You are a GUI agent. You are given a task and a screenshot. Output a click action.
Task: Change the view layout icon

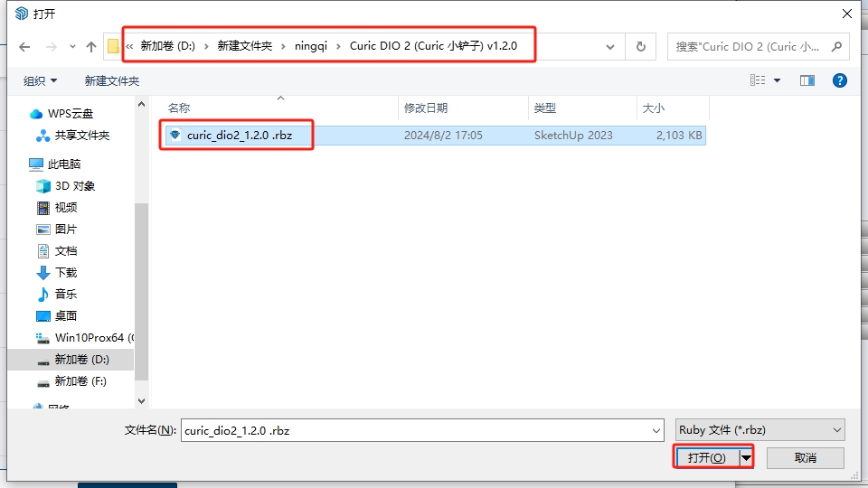pos(758,80)
